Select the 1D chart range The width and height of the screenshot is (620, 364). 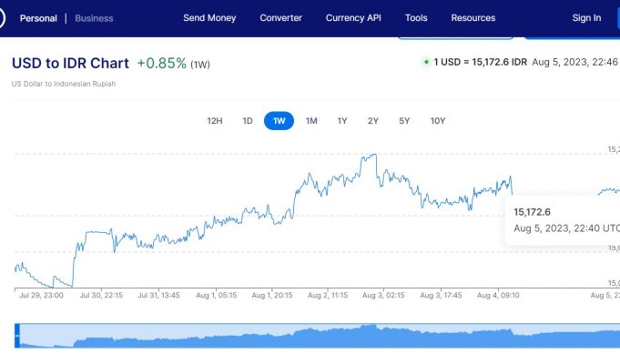point(248,121)
